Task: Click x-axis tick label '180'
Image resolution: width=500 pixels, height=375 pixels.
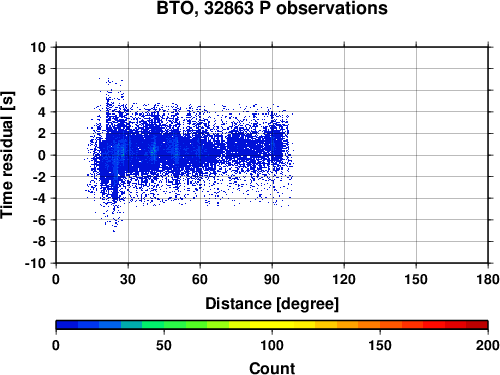Action: point(488,279)
